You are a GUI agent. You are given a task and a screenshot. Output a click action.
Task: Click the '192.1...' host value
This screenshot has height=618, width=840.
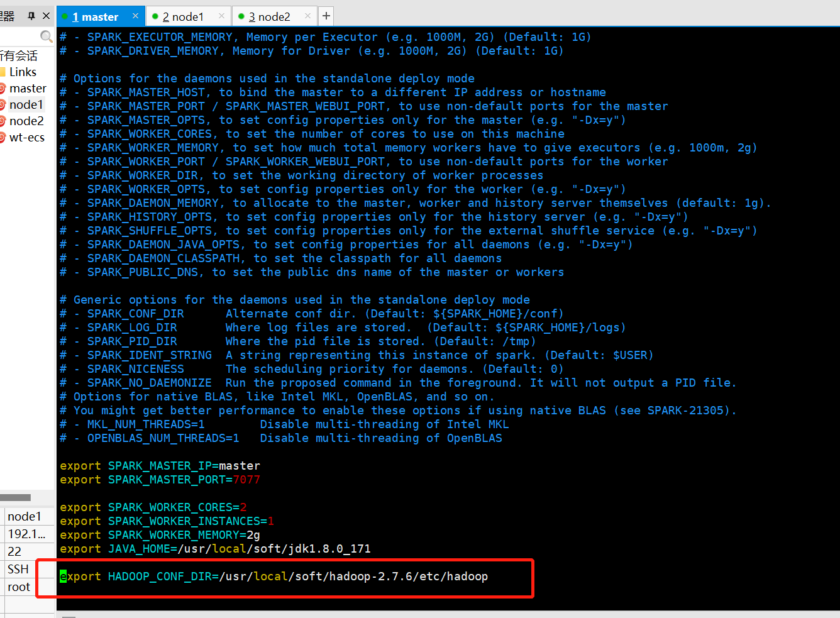point(26,534)
